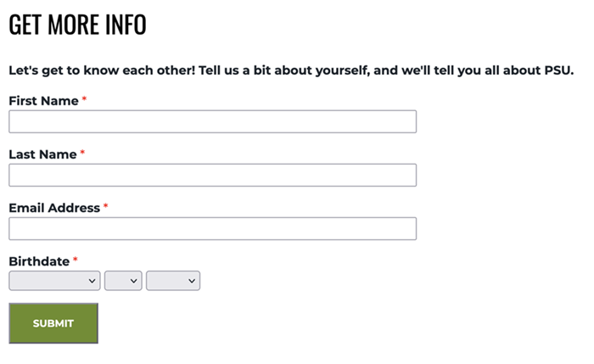
Task: Click into the Email Address field
Action: coord(212,228)
